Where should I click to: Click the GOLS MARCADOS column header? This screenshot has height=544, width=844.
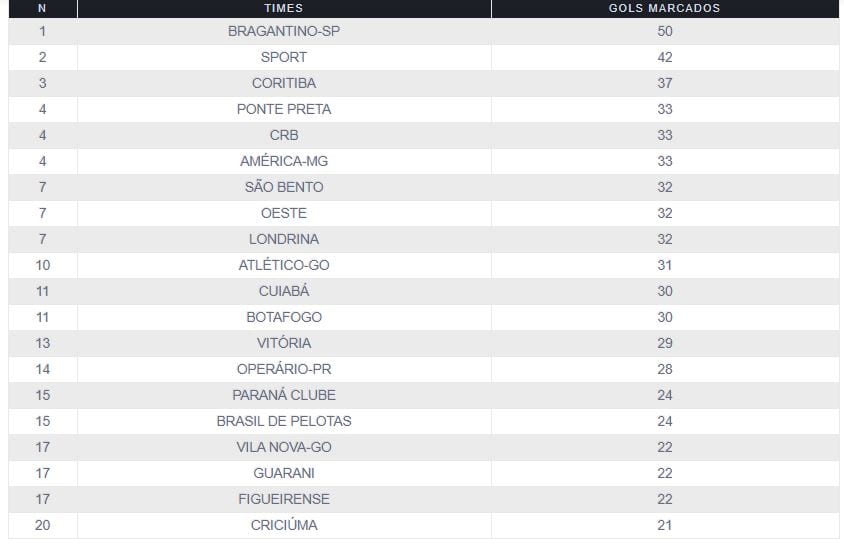click(x=664, y=8)
